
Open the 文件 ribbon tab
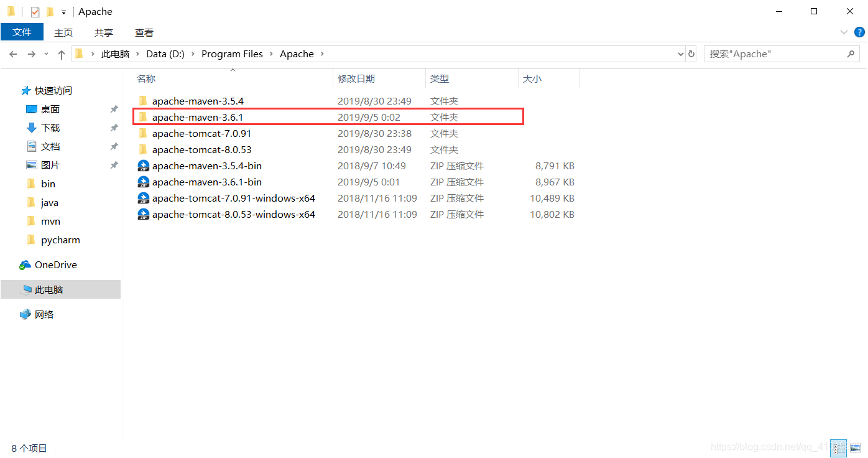pyautogui.click(x=22, y=32)
